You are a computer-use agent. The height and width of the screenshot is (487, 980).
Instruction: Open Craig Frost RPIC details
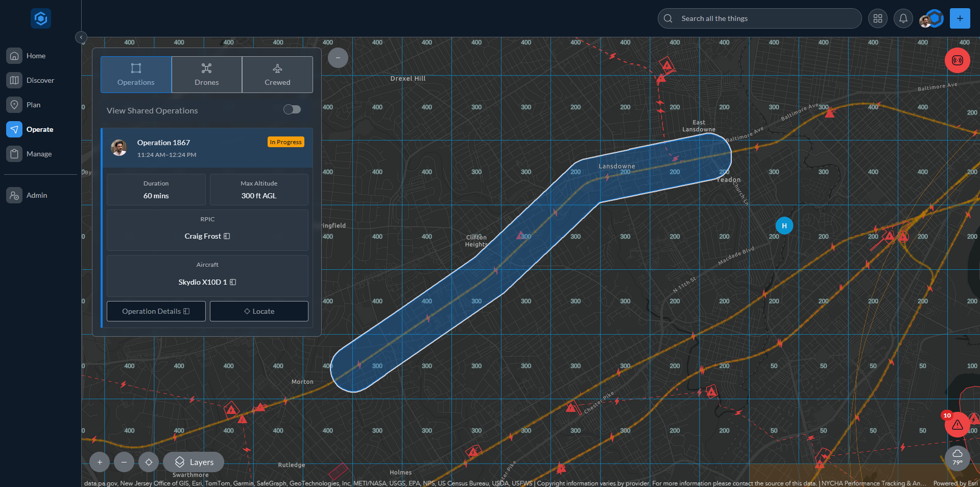tap(207, 236)
